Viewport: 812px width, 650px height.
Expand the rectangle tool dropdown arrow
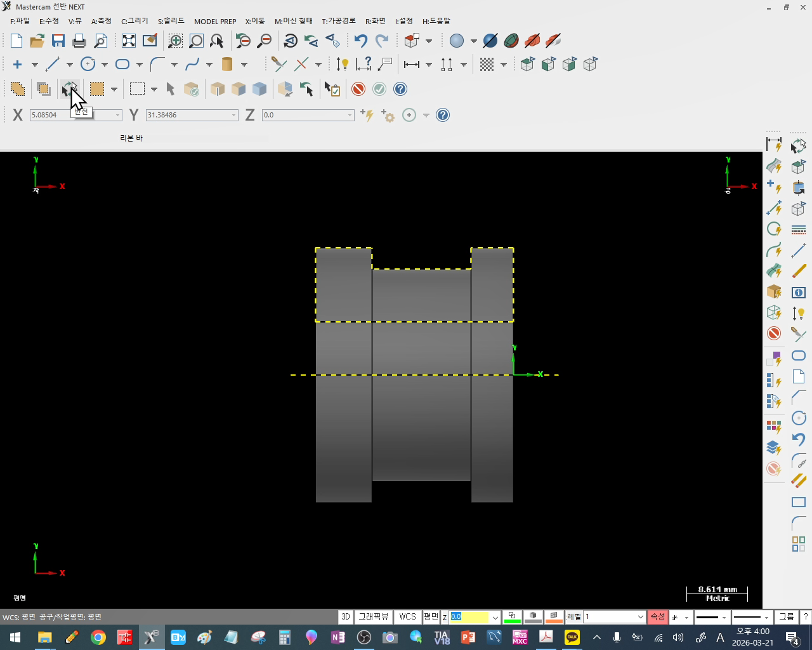[140, 64]
